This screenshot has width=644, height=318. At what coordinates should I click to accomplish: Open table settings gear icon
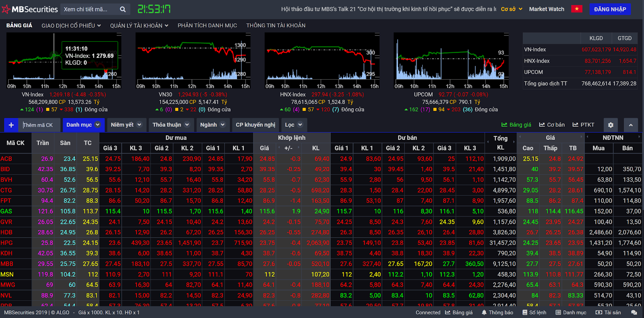(x=611, y=125)
